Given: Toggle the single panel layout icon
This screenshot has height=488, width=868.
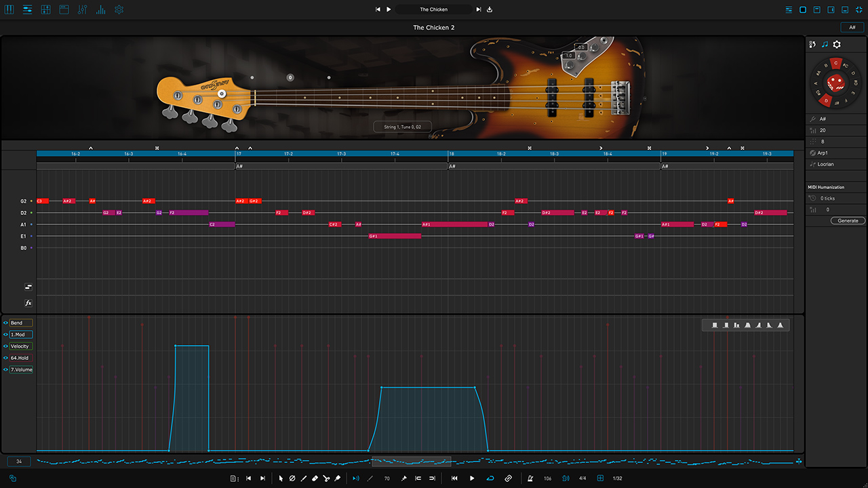Looking at the screenshot, I should pos(803,10).
